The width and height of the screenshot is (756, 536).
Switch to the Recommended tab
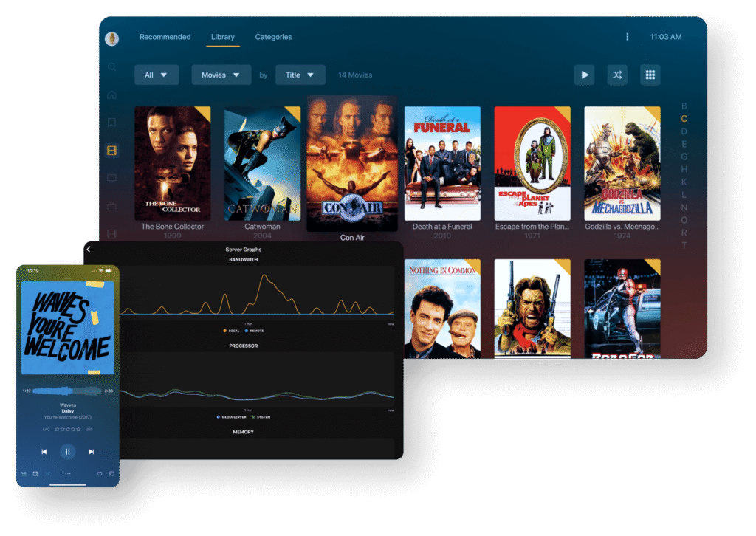(165, 37)
